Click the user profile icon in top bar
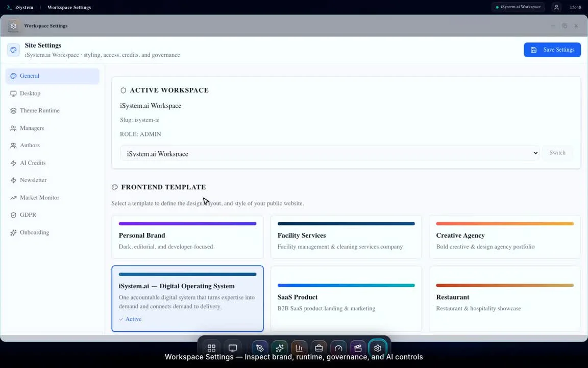588x368 pixels. pos(556,7)
